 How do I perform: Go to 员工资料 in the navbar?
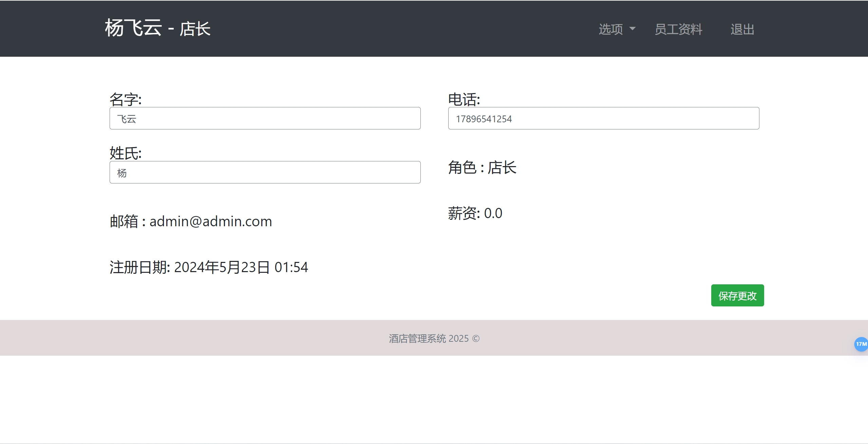(x=678, y=29)
